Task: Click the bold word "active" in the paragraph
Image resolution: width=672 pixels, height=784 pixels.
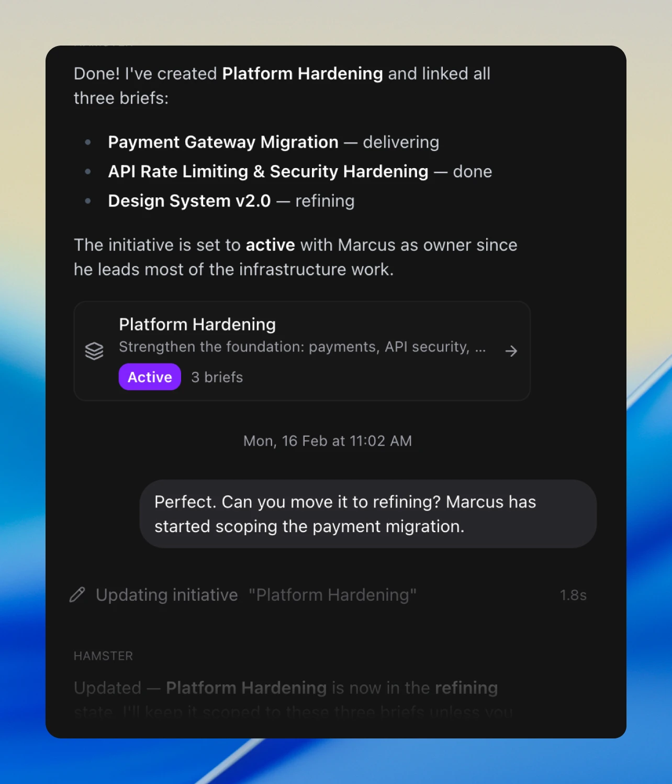Action: pyautogui.click(x=270, y=245)
